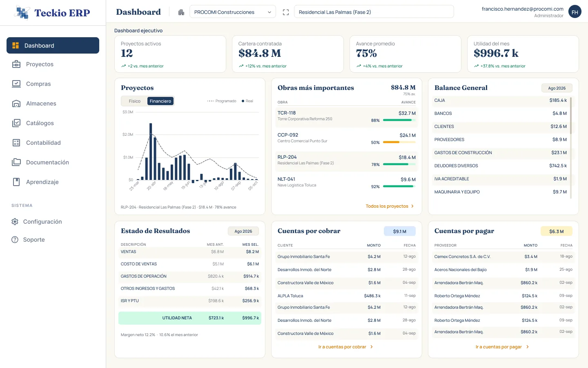Click the ALPLA Toluca client row
The image size is (588, 368).
347,296
